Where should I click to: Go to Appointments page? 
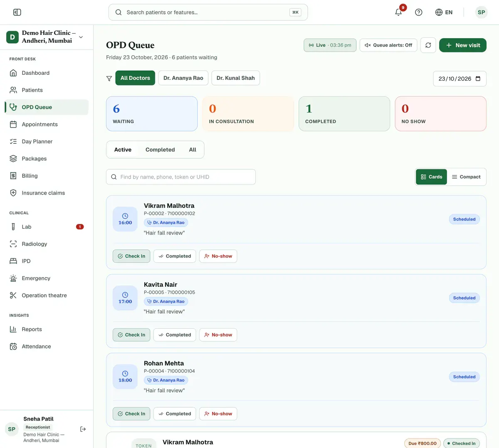point(47,124)
